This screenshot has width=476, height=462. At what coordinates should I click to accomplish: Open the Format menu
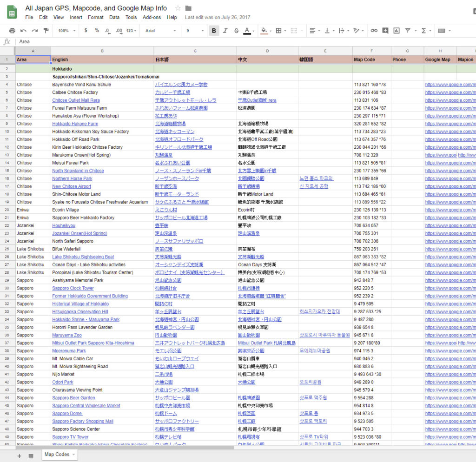(96, 17)
